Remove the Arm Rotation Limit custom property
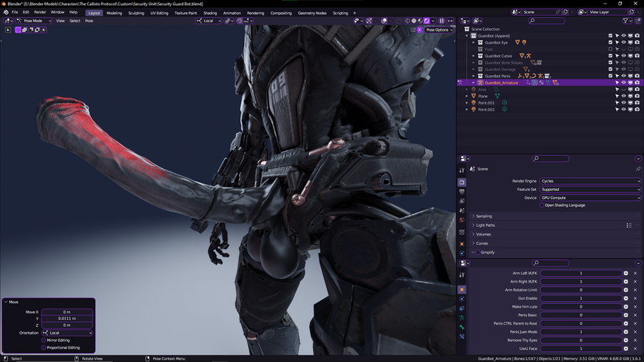644x362 pixels. pyautogui.click(x=635, y=290)
